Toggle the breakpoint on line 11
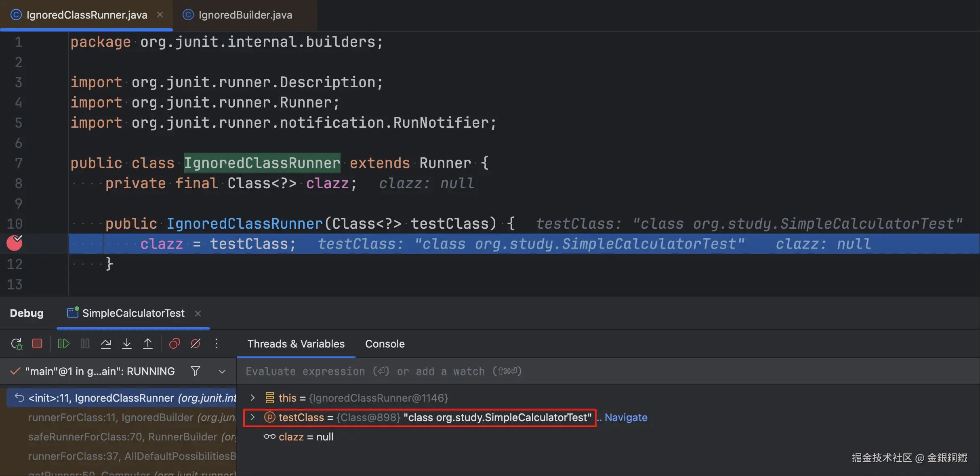 click(15, 243)
